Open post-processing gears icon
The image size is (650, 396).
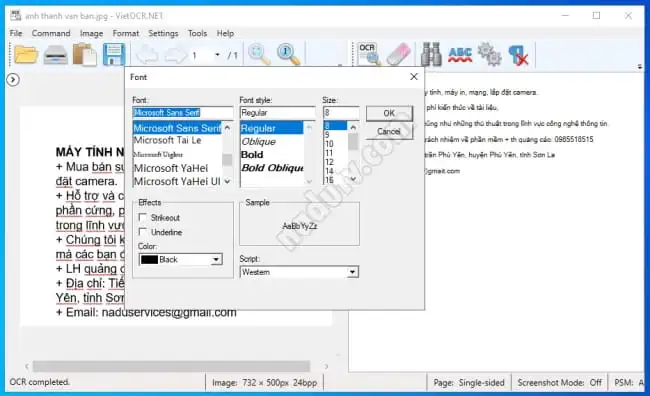coord(489,54)
